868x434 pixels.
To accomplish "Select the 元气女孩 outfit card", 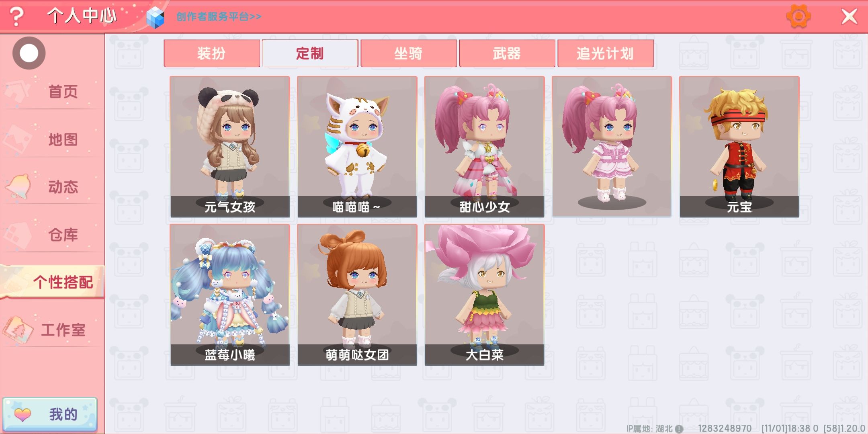I will click(x=230, y=147).
